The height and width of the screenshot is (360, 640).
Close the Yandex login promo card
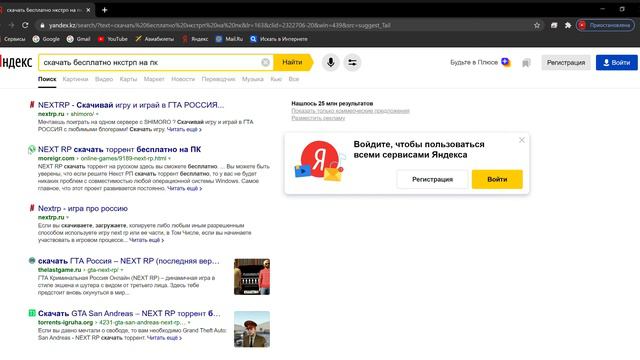pyautogui.click(x=522, y=140)
